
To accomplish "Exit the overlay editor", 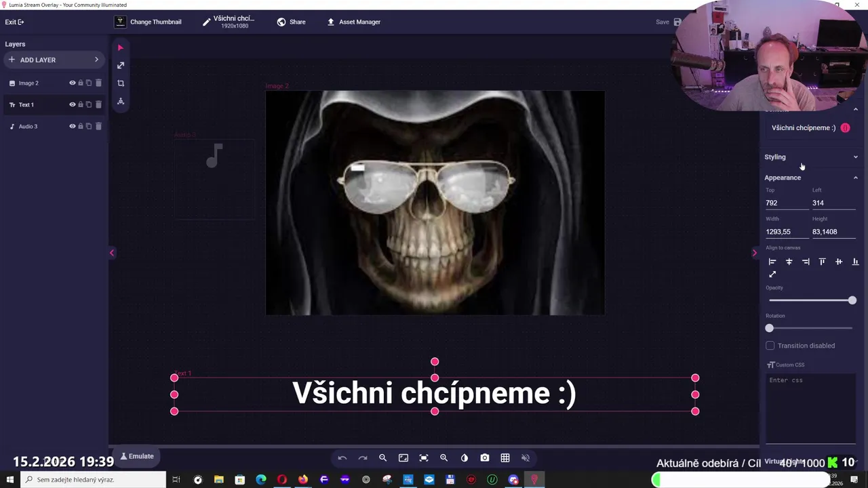I will point(14,22).
